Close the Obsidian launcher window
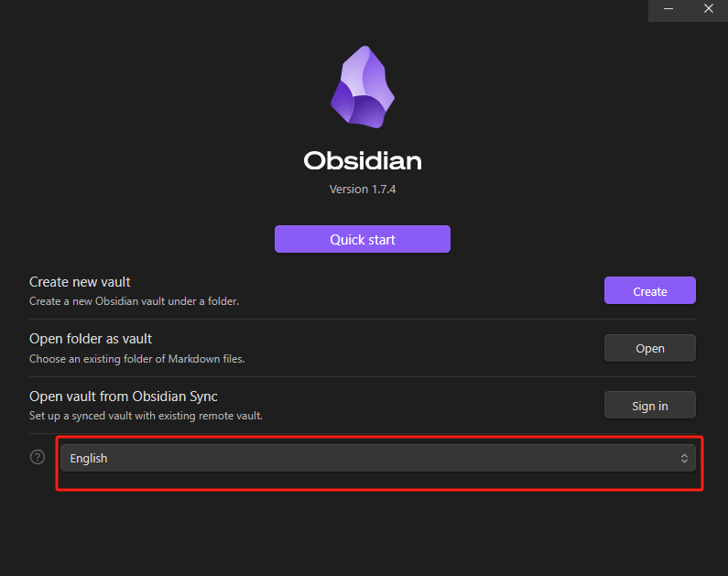728x576 pixels. pos(708,10)
